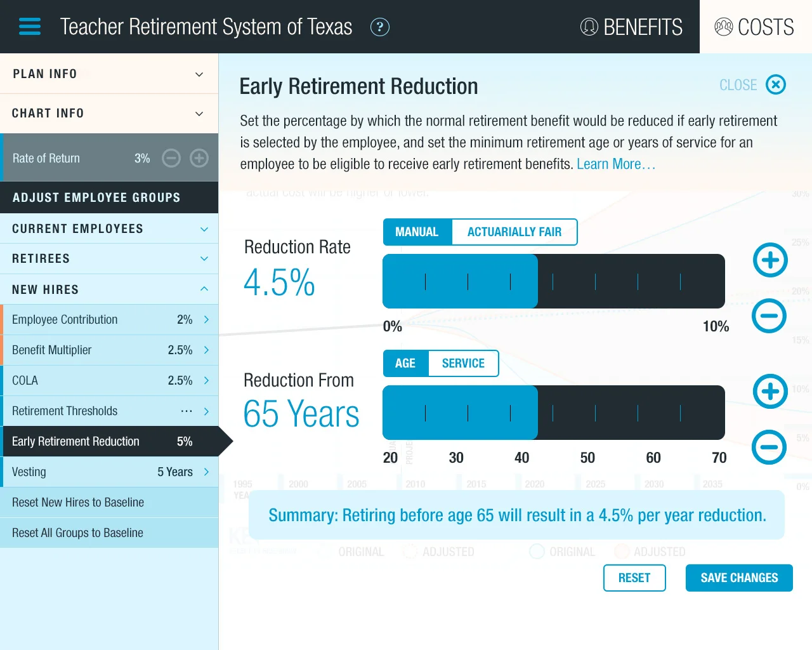
Task: Switch to the BENEFITS tab
Action: pyautogui.click(x=632, y=27)
